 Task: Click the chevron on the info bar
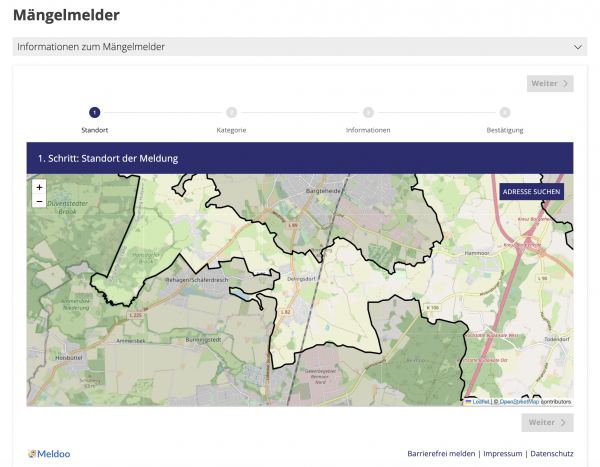click(577, 47)
